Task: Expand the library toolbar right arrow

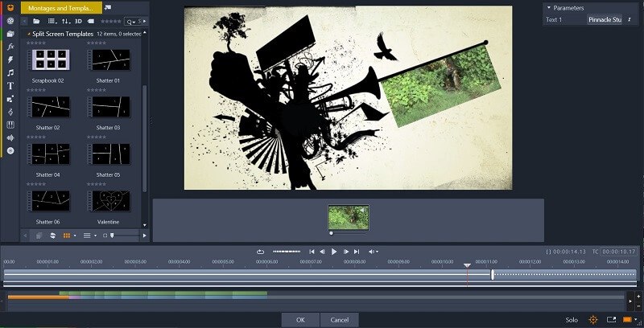Action: (145, 22)
